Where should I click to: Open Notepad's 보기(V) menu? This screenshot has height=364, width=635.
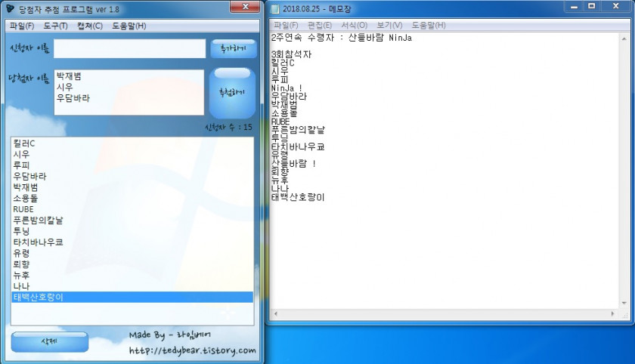coord(389,25)
